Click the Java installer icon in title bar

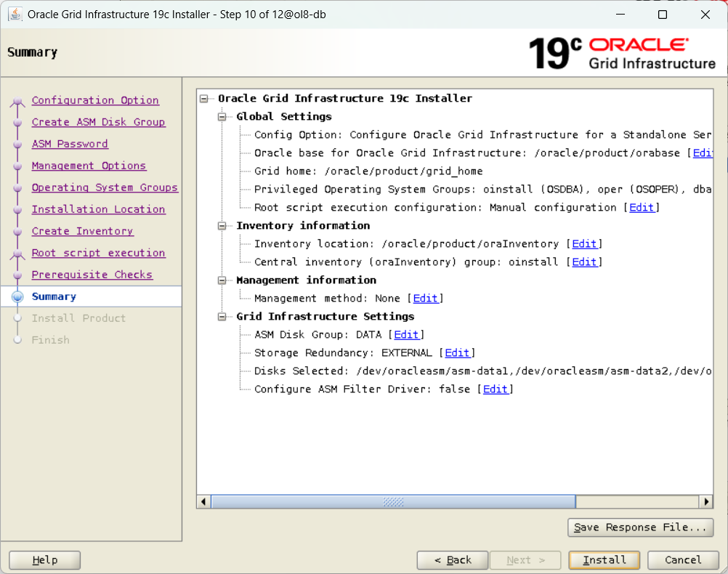click(x=15, y=15)
